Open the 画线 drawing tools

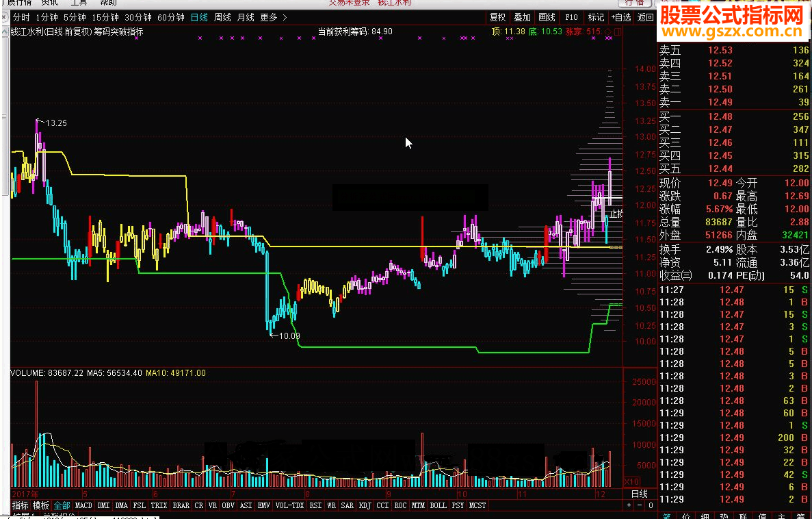pos(547,17)
